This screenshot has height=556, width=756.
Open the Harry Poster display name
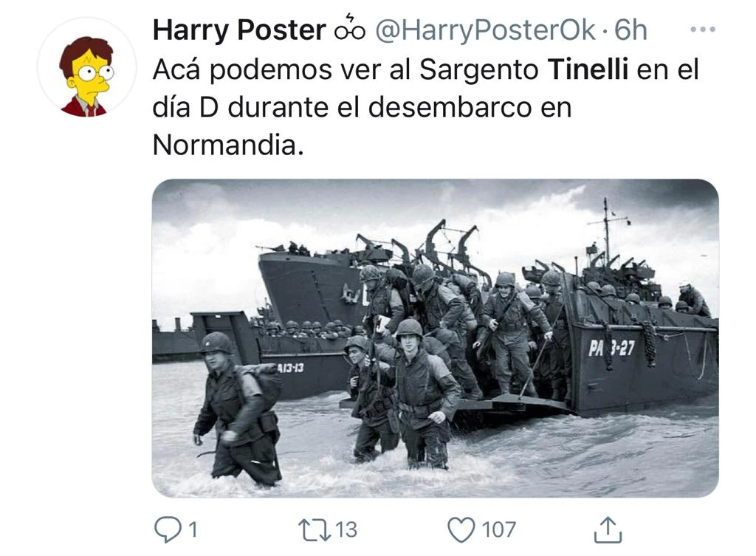pos(239,30)
